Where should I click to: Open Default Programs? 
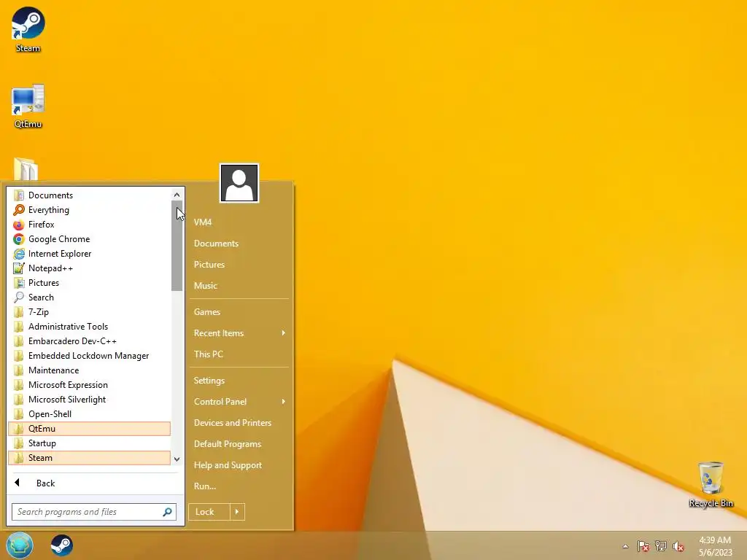click(239, 444)
